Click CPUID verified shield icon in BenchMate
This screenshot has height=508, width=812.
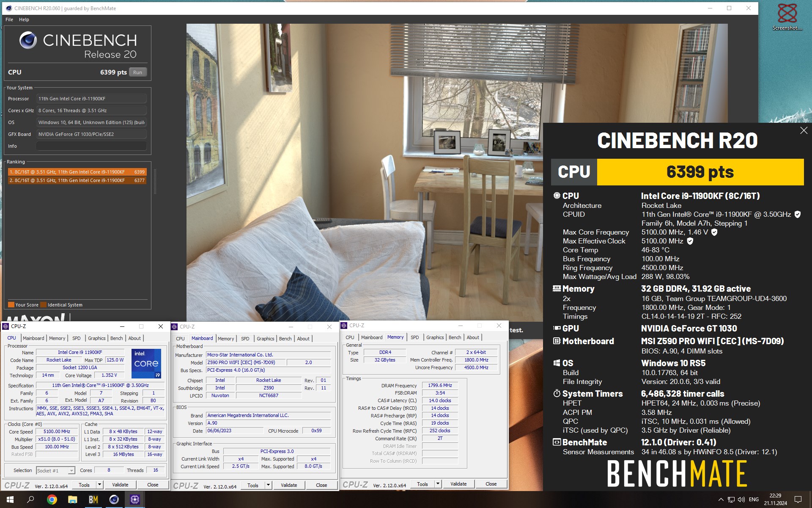point(798,214)
